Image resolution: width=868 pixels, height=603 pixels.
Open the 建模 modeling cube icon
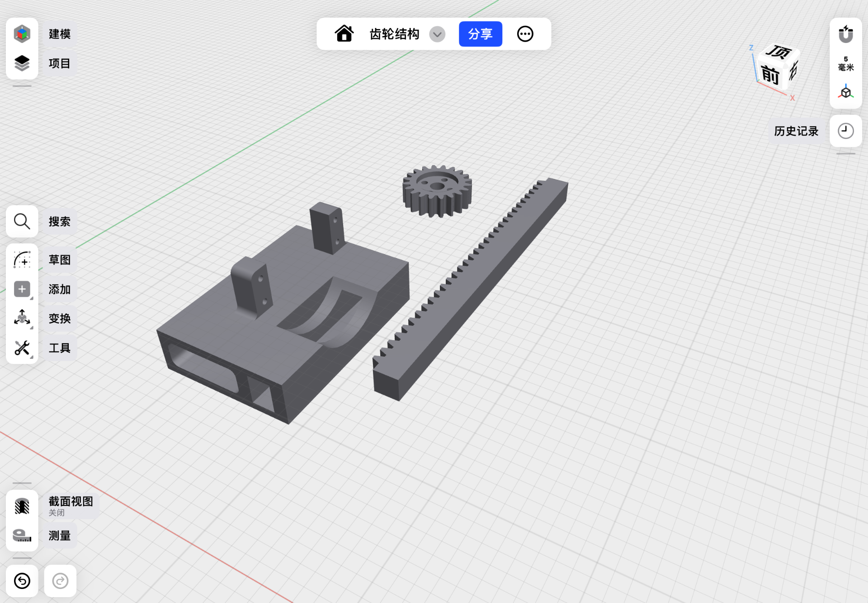22,34
